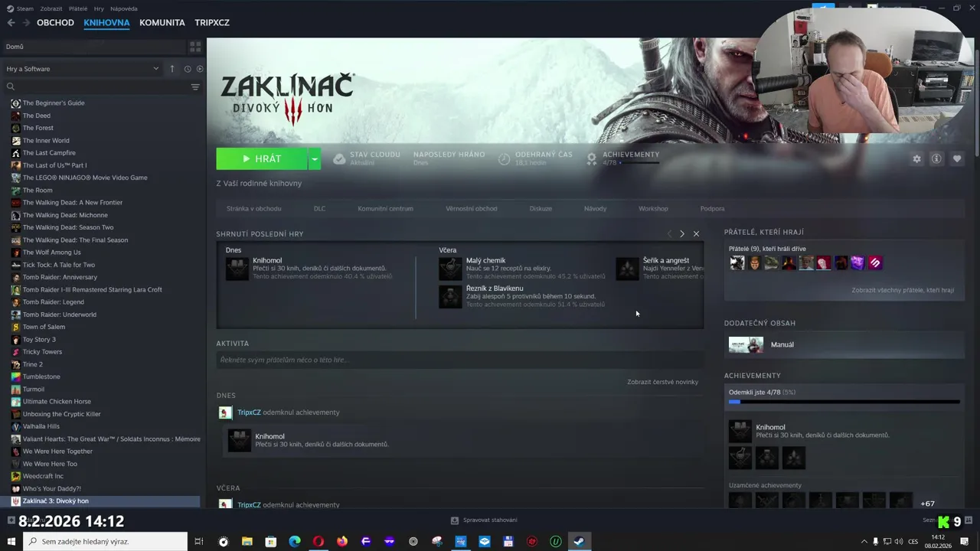Select Tomb Raider: Legend entry

(x=53, y=302)
